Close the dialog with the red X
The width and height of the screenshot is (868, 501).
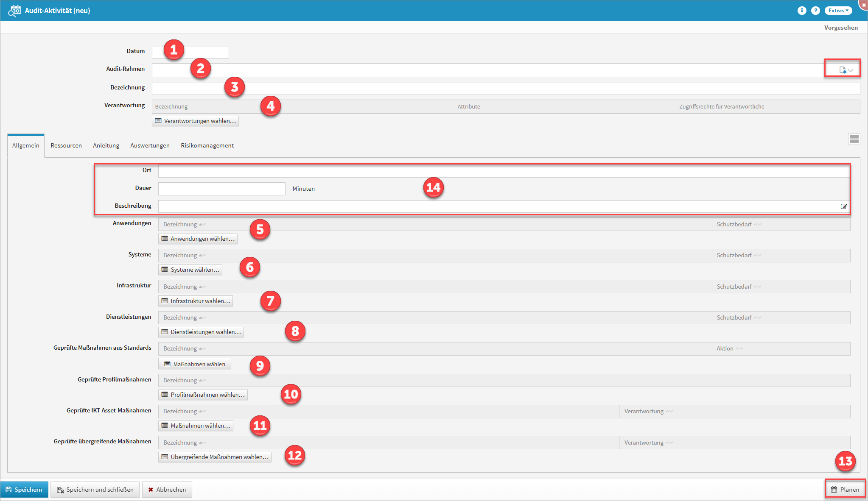[863, 5]
